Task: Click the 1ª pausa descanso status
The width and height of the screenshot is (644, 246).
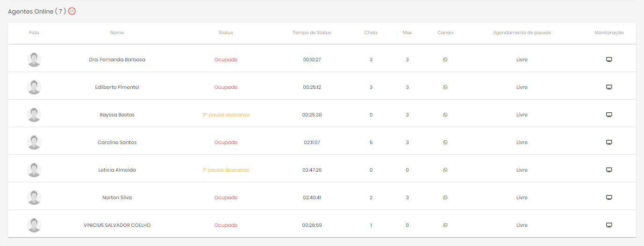Action: coord(226,170)
